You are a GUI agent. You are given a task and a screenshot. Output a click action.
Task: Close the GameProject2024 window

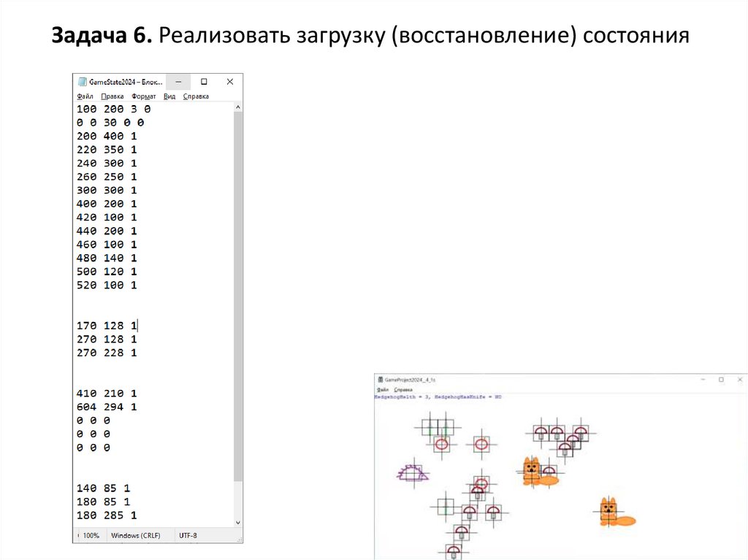[x=740, y=380]
